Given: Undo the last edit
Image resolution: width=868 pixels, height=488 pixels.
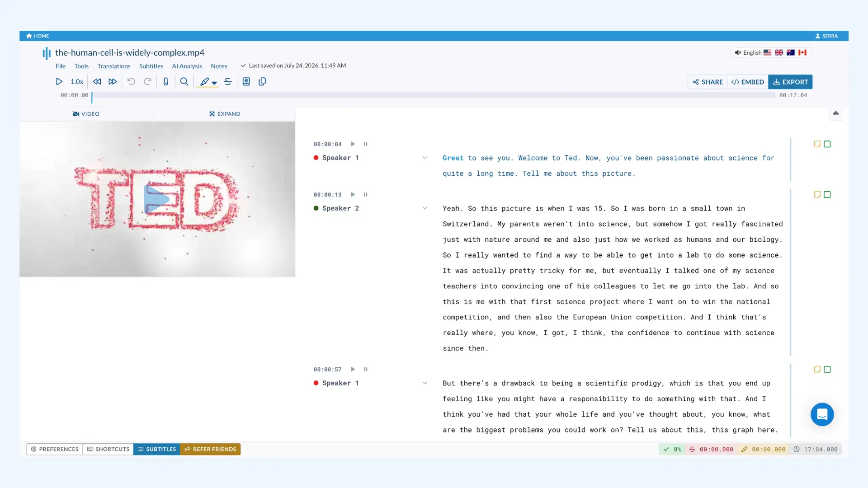Looking at the screenshot, I should [x=131, y=82].
